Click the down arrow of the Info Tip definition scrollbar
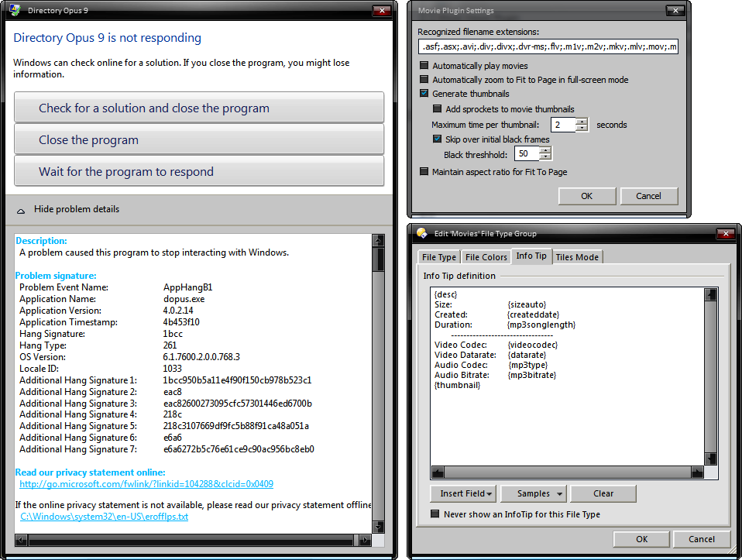The image size is (742, 560). click(x=710, y=459)
